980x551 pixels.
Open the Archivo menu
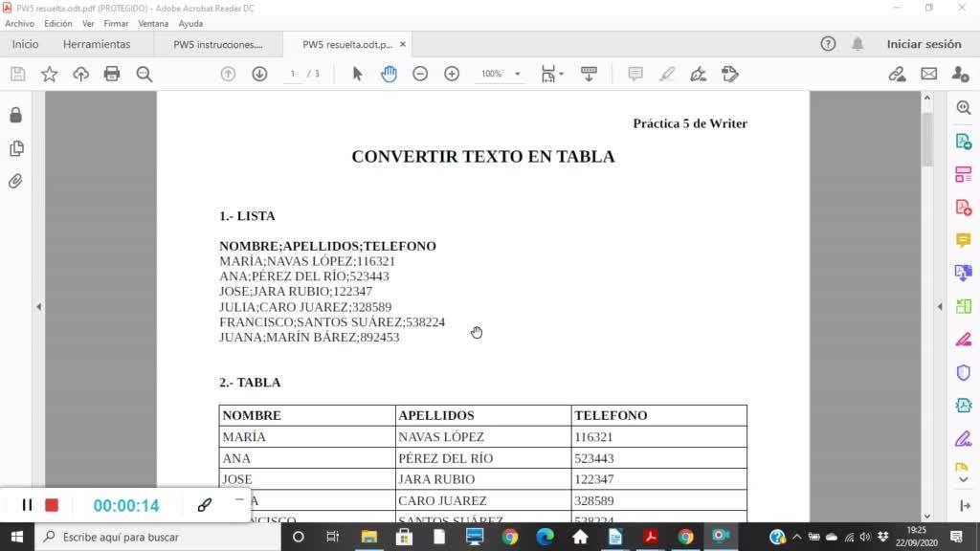(x=19, y=24)
